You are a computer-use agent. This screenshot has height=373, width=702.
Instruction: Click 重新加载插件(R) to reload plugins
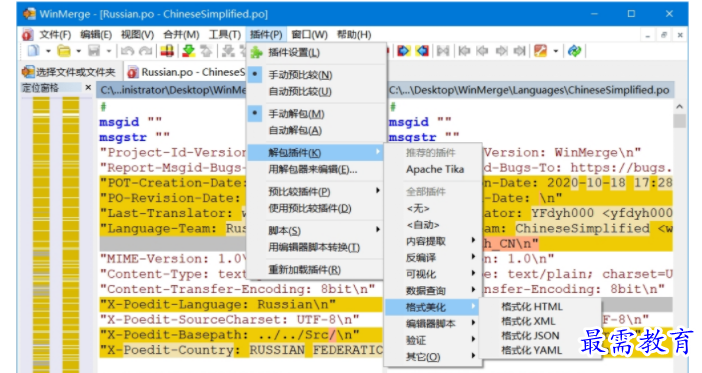pos(316,270)
